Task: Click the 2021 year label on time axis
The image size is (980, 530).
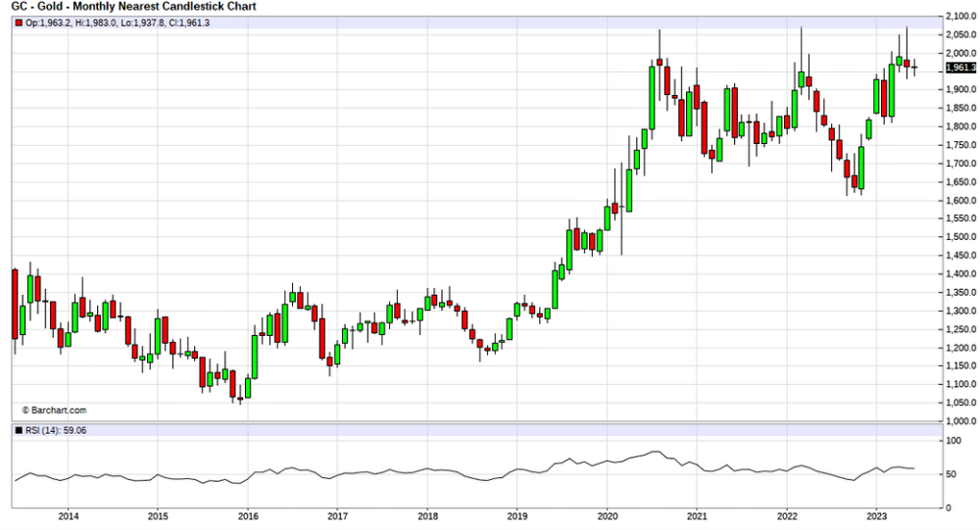Action: [x=697, y=516]
